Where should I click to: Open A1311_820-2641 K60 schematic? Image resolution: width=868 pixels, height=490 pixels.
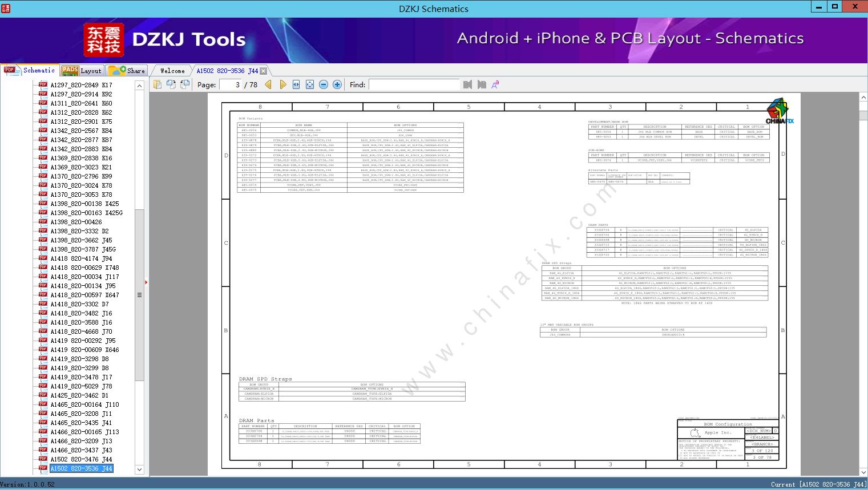pos(81,103)
